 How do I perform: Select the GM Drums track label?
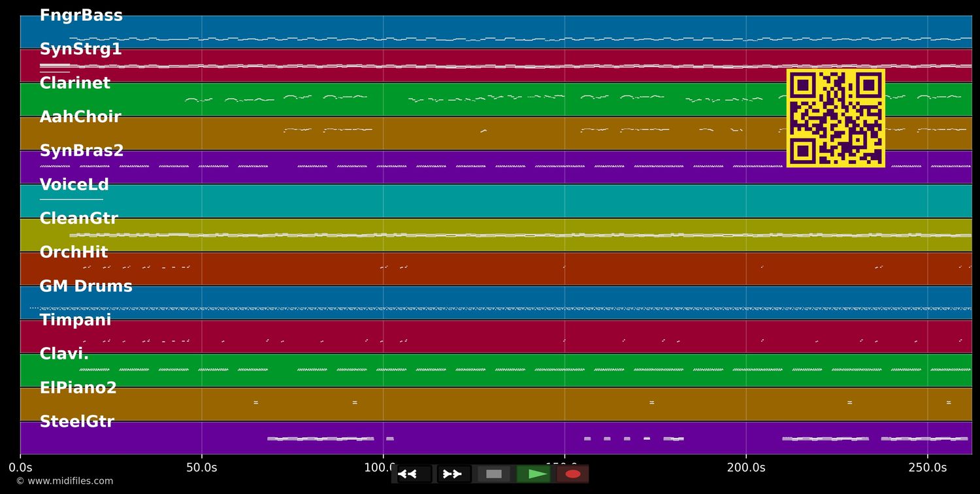coord(86,287)
